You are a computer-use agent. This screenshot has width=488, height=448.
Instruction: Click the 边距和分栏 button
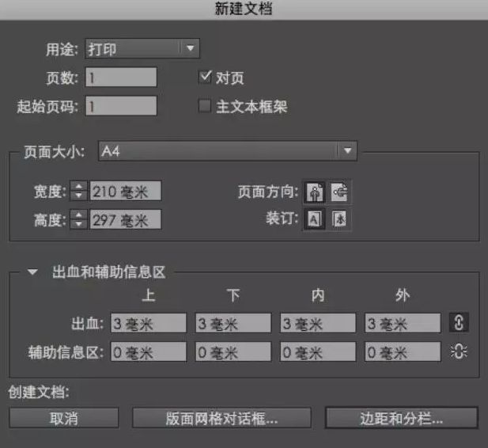(401, 418)
